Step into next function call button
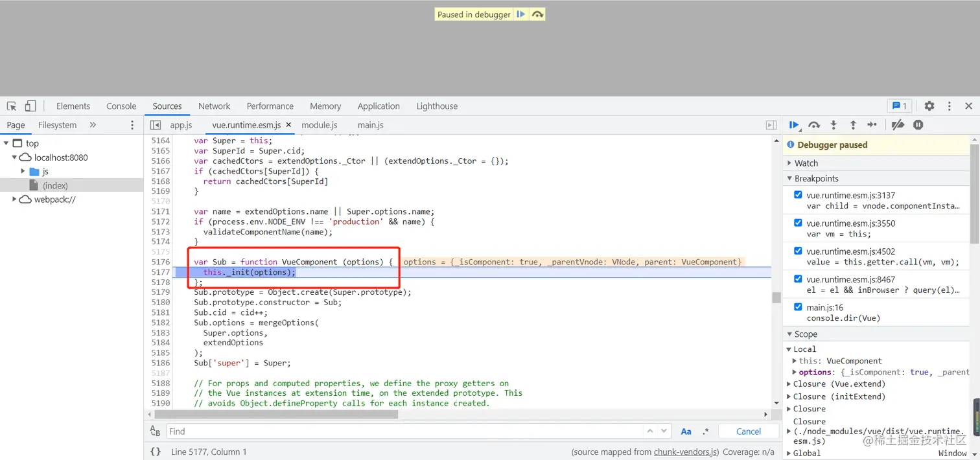The width and height of the screenshot is (980, 460). (834, 125)
